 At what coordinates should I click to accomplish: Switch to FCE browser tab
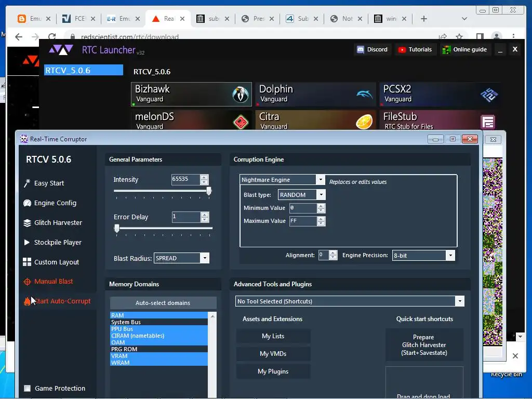coord(79,19)
